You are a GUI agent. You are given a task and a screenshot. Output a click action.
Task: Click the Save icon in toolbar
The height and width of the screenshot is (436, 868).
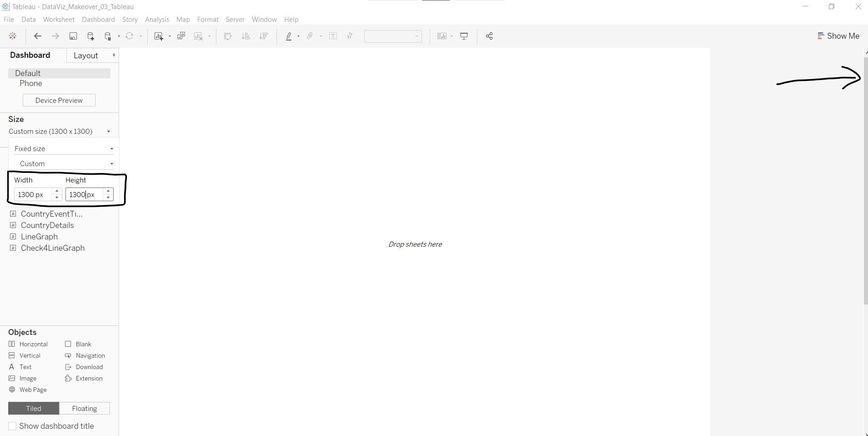(x=73, y=36)
